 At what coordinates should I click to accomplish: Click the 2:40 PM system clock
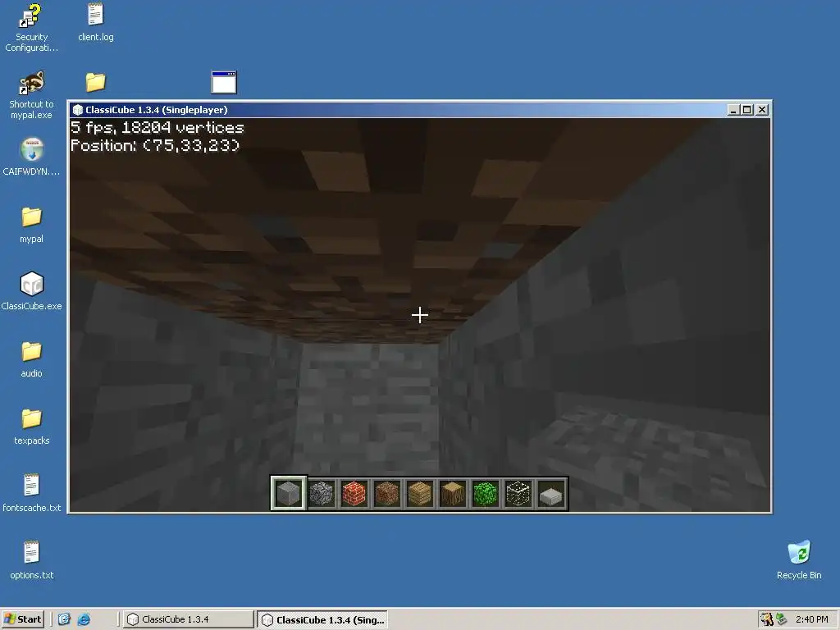point(811,619)
